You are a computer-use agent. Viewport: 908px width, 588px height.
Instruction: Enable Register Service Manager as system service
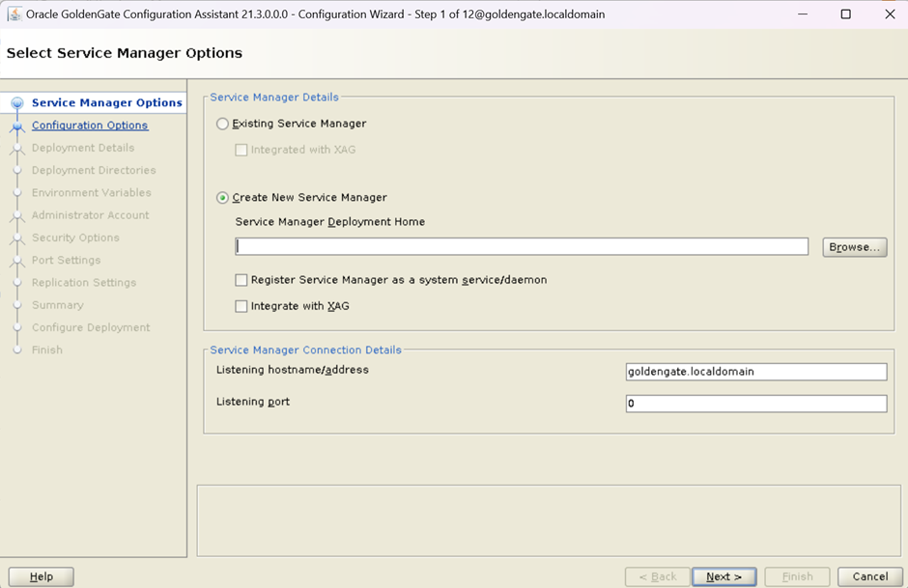coord(241,280)
